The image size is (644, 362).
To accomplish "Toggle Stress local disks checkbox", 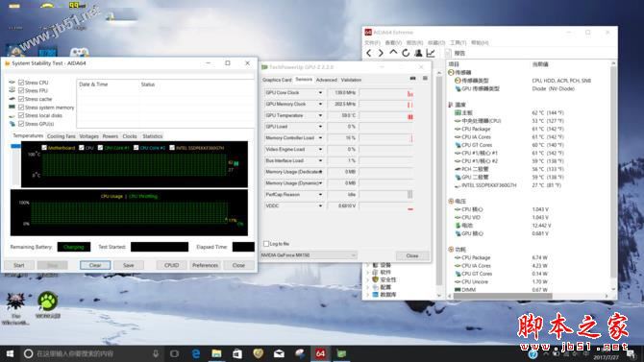I will tap(21, 115).
